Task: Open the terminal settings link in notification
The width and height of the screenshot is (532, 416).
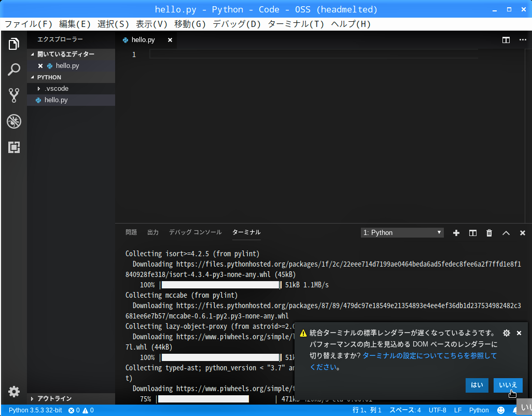Action: coord(403,362)
